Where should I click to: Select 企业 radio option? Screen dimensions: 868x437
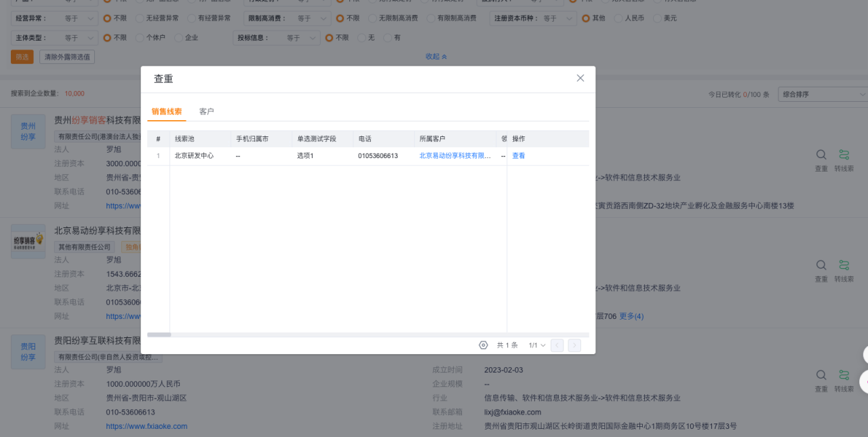(178, 38)
